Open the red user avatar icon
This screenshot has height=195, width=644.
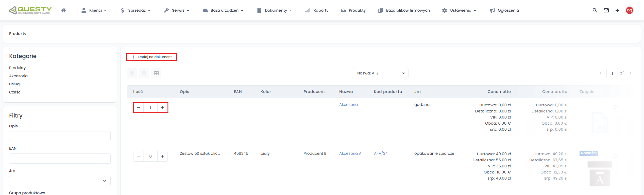[x=629, y=10]
